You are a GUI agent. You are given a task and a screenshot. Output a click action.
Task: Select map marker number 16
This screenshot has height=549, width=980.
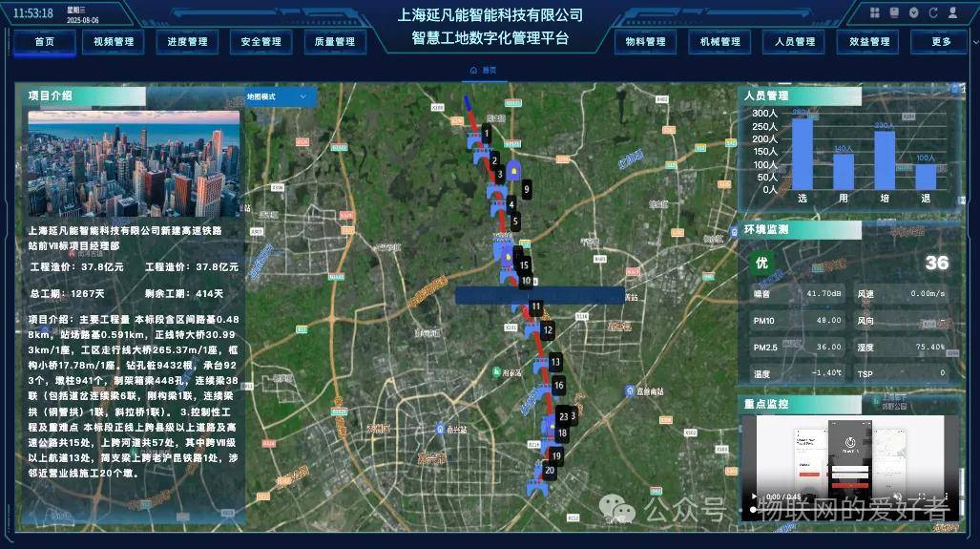(x=559, y=385)
